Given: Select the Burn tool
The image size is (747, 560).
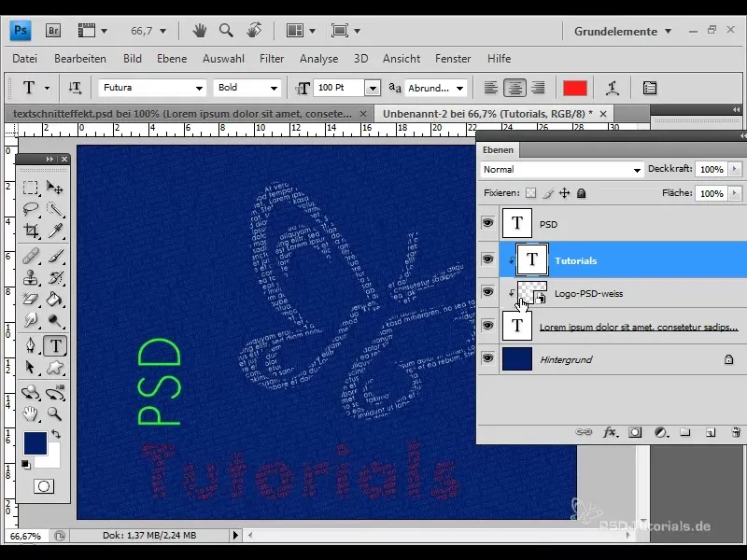Looking at the screenshot, I should click(x=55, y=320).
